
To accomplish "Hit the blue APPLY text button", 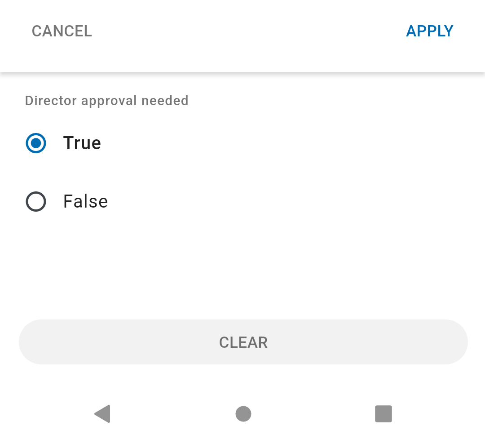I will pos(430,31).
